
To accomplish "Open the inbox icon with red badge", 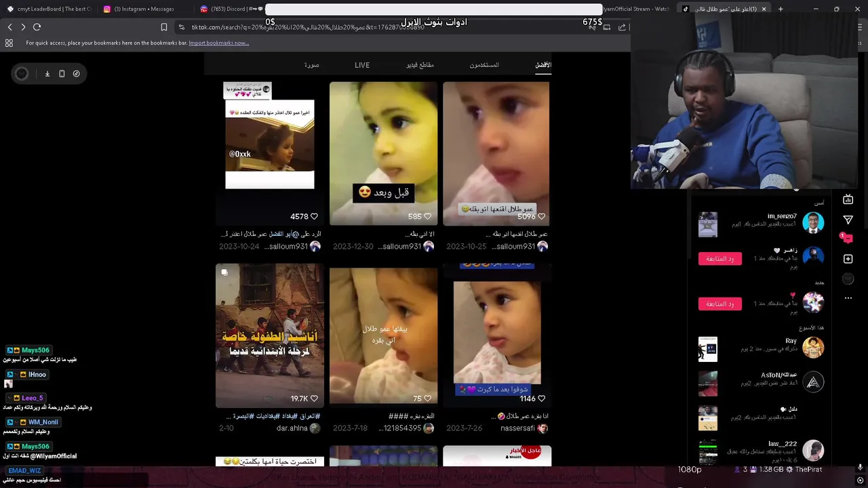I will [847, 239].
